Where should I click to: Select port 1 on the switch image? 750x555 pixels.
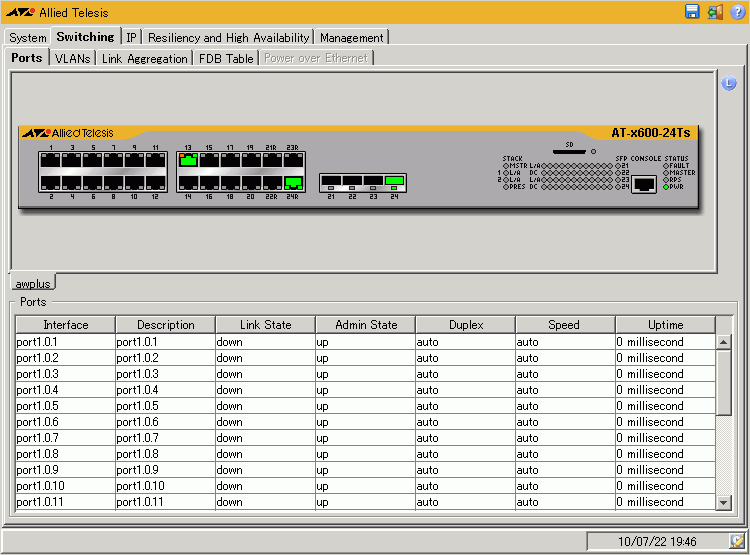[50, 160]
